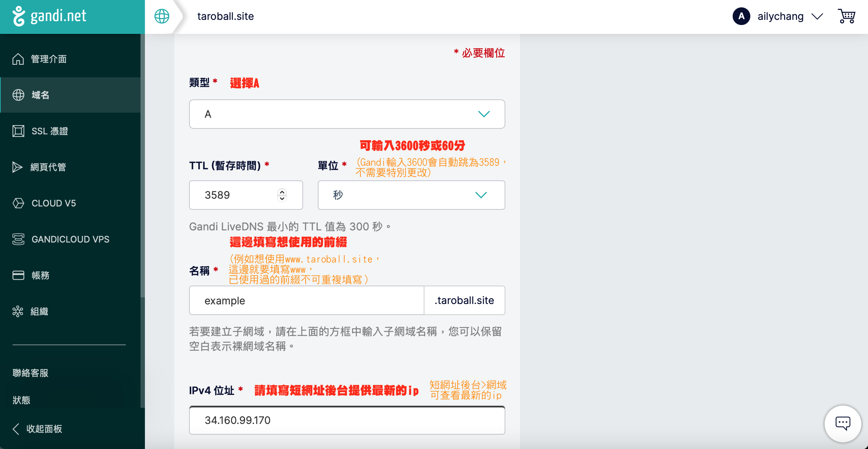Click the 名稱 field containing example

(306, 301)
